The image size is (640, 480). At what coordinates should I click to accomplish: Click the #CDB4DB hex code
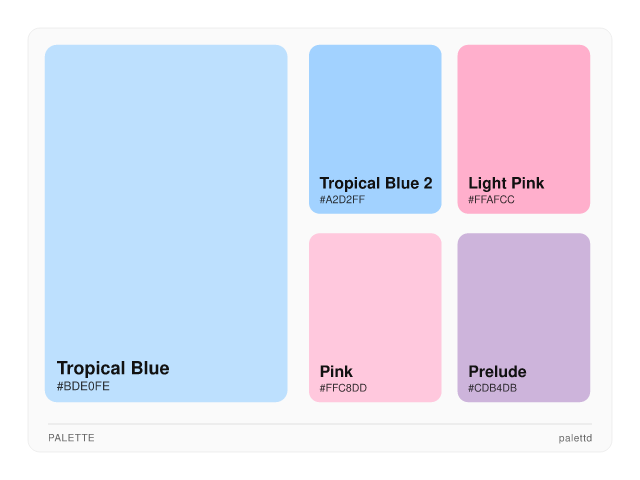[x=492, y=388]
